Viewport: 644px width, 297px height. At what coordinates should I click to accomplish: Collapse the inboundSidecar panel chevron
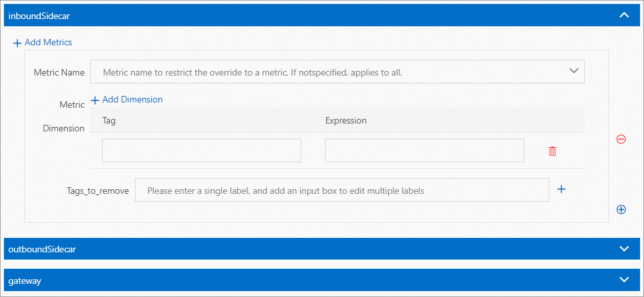tap(624, 15)
